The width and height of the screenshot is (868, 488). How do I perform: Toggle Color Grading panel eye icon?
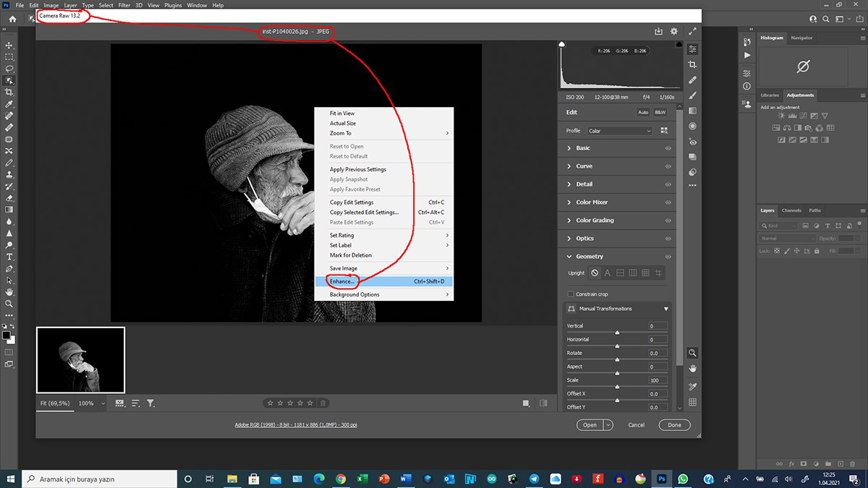[668, 221]
